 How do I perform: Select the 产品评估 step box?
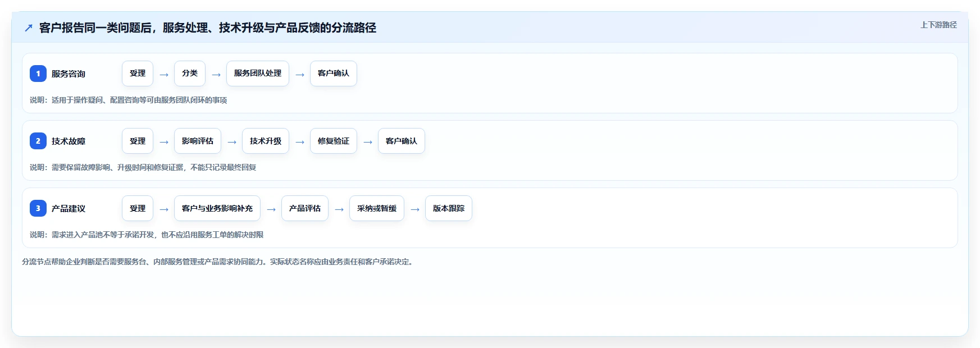coord(305,208)
